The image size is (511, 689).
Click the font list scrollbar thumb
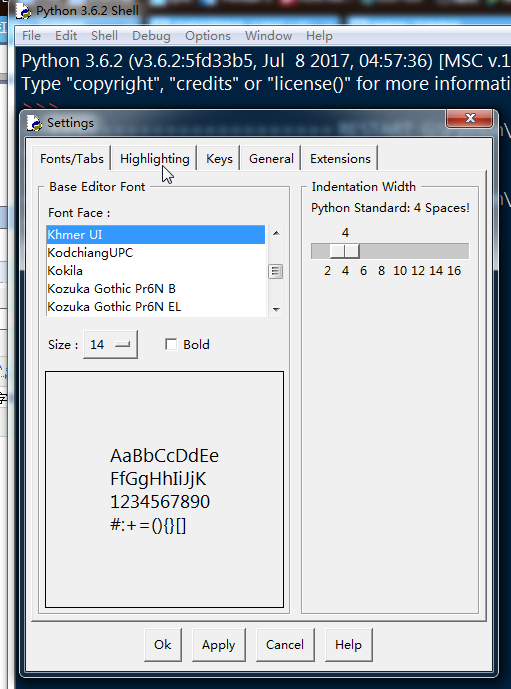click(275, 272)
